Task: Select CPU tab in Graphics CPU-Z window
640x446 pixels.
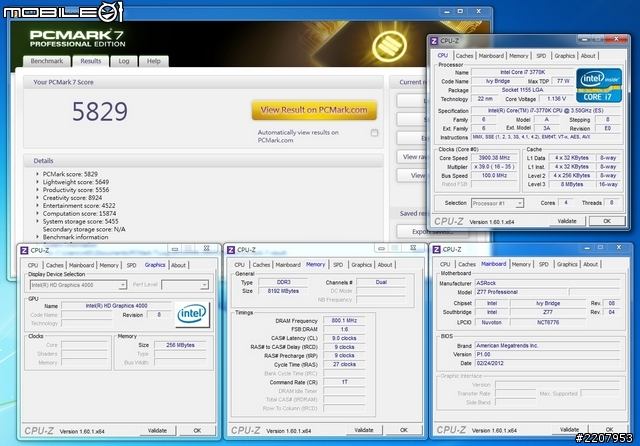Action: (x=33, y=265)
